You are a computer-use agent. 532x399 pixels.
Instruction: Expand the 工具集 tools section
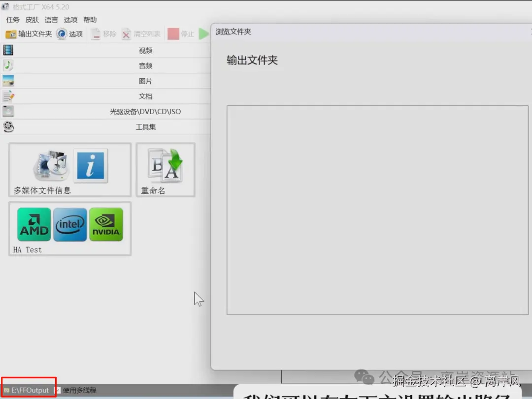(146, 126)
